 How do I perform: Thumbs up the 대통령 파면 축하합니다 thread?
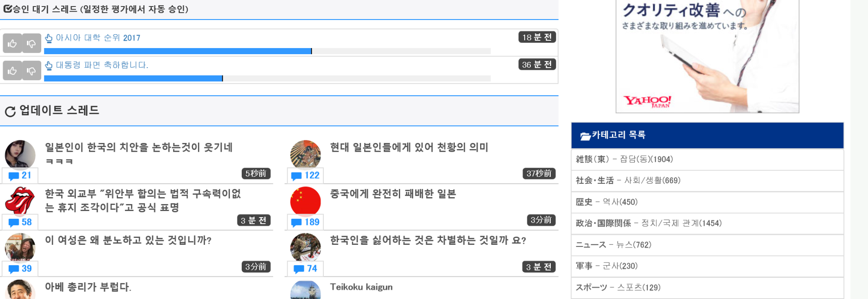pos(12,71)
